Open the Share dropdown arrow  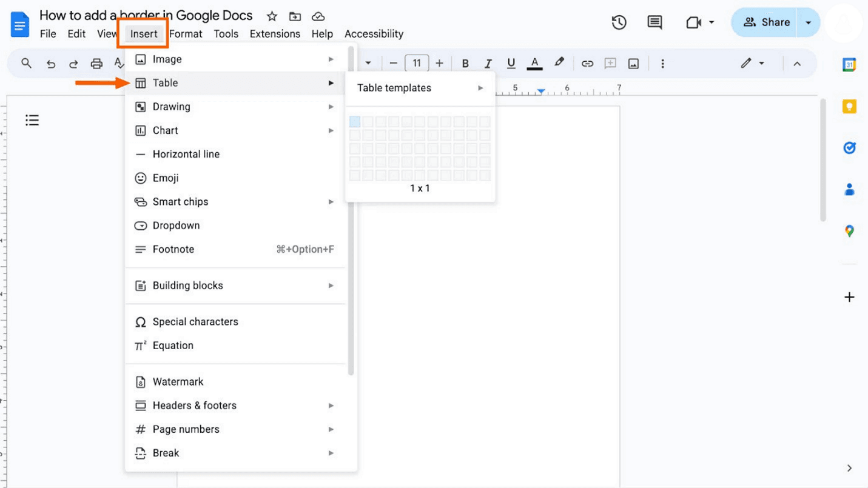(x=808, y=22)
